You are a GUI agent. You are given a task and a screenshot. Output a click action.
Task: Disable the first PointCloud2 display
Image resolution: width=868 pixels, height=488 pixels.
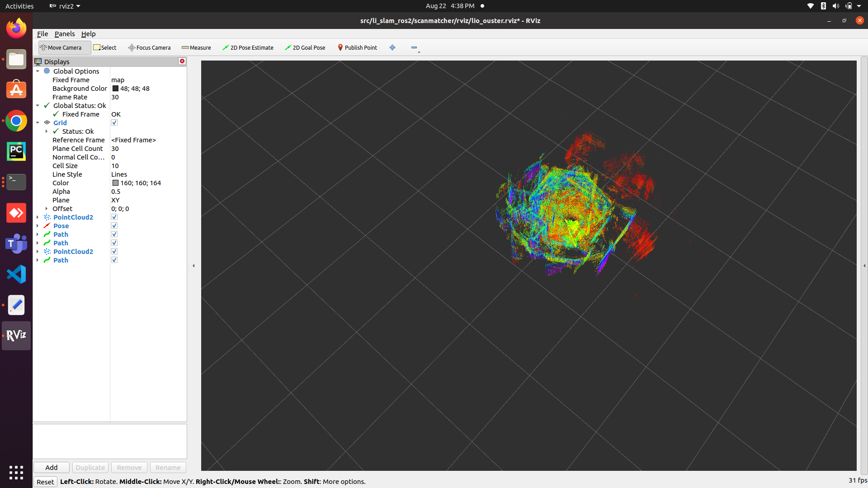pos(114,217)
